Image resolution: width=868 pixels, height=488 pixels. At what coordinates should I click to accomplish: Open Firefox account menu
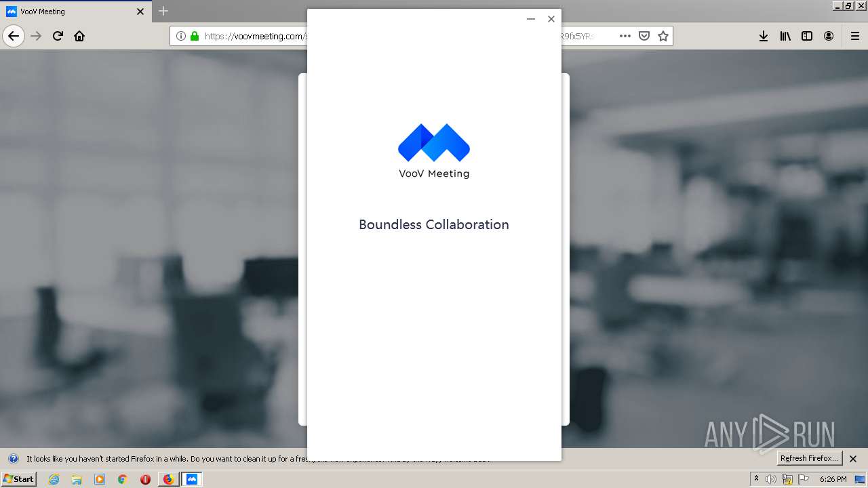829,36
